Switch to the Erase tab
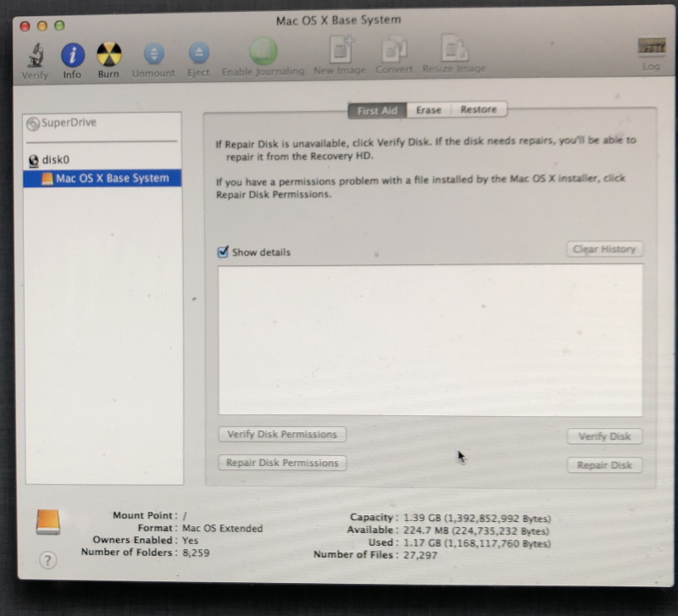This screenshot has height=616, width=678. pyautogui.click(x=429, y=110)
